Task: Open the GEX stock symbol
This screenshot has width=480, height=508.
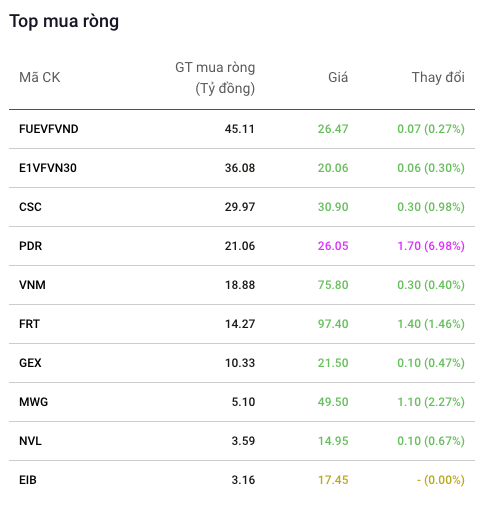Action: (30, 363)
